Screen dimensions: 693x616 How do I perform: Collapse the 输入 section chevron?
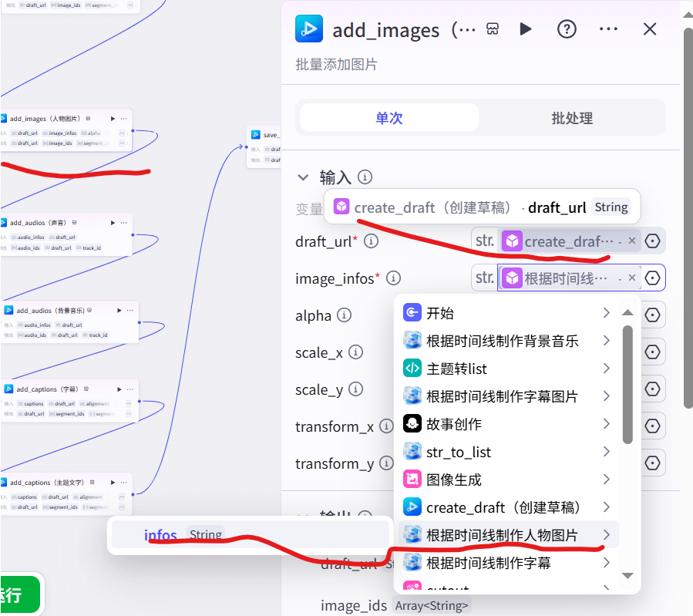coord(303,177)
